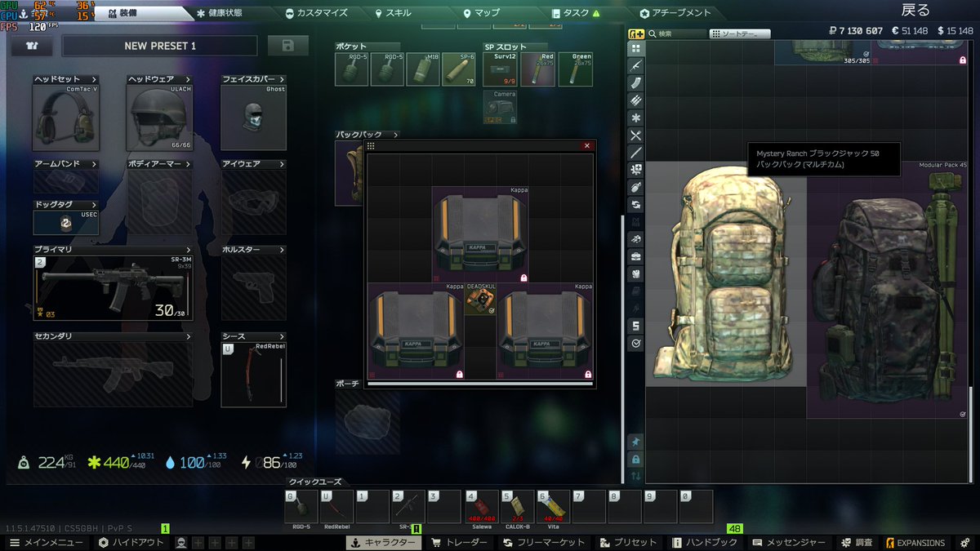Filter stash by food fork-and-knife icon

coord(635,135)
